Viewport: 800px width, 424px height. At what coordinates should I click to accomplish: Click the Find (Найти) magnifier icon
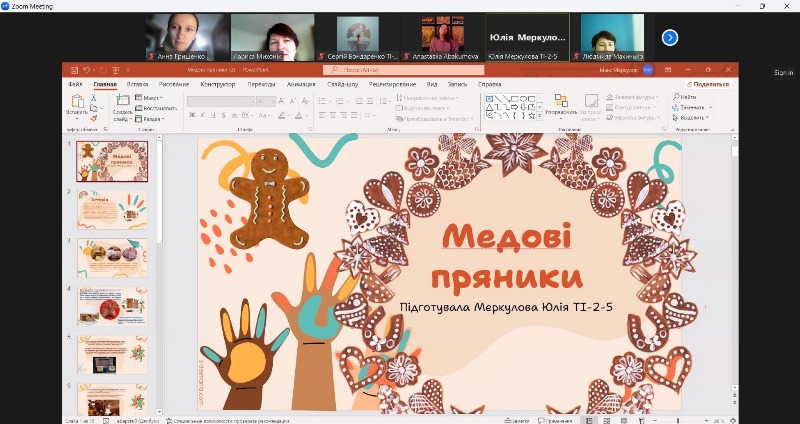[677, 98]
